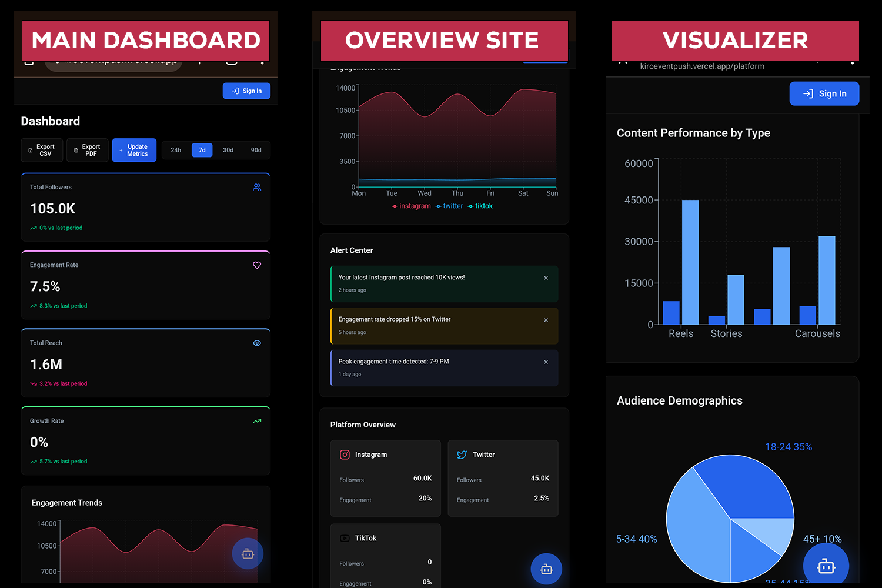Click Instagram engagement 20% value
The height and width of the screenshot is (588, 882).
[x=425, y=499]
